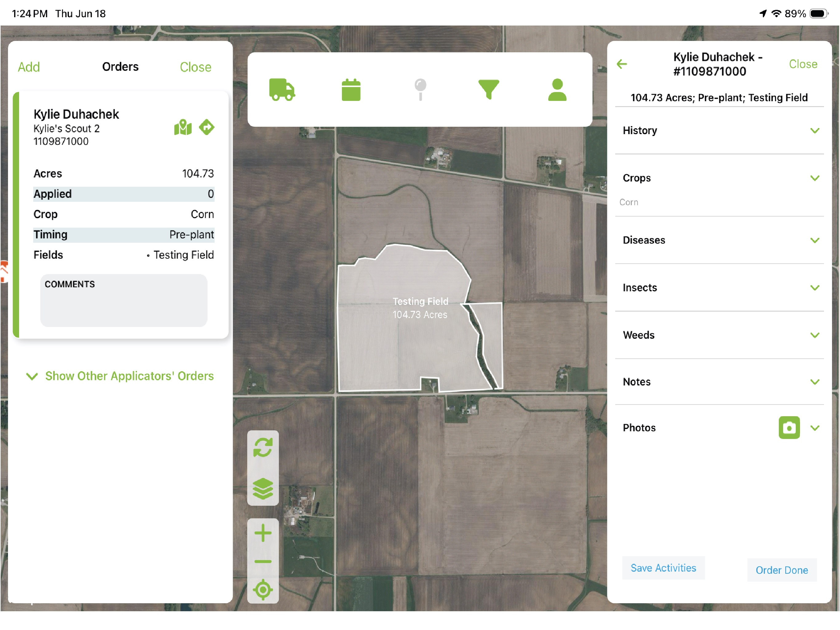This screenshot has width=840, height=630.
Task: Zoom out of the map
Action: [263, 562]
